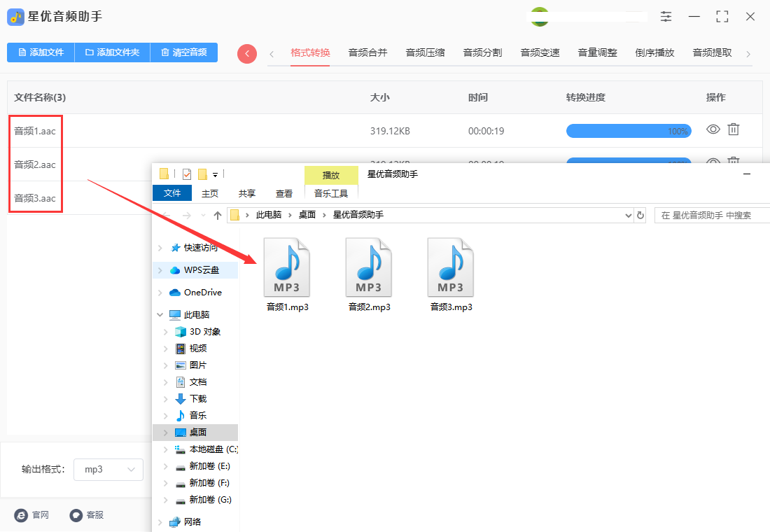Switch to 音频合并 tab

click(367, 53)
